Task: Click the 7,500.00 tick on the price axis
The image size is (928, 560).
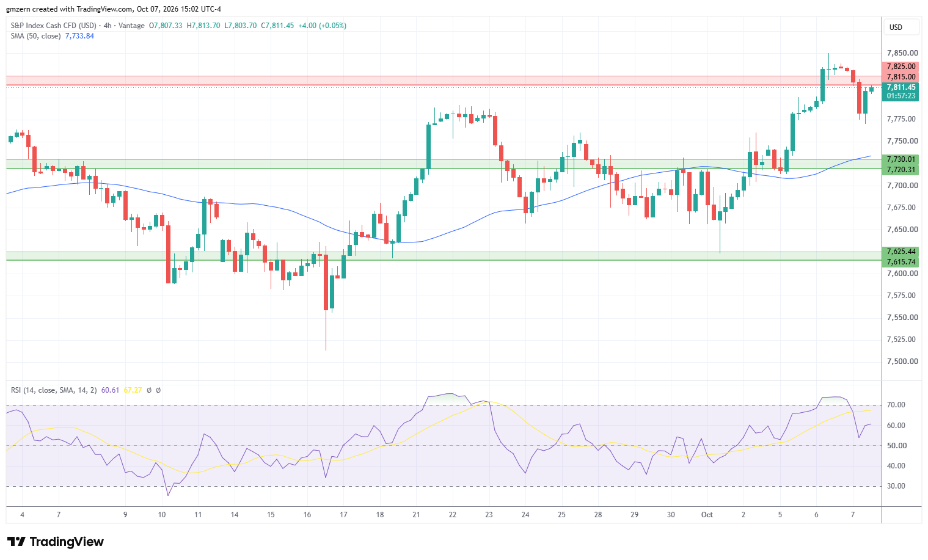Action: pyautogui.click(x=902, y=362)
